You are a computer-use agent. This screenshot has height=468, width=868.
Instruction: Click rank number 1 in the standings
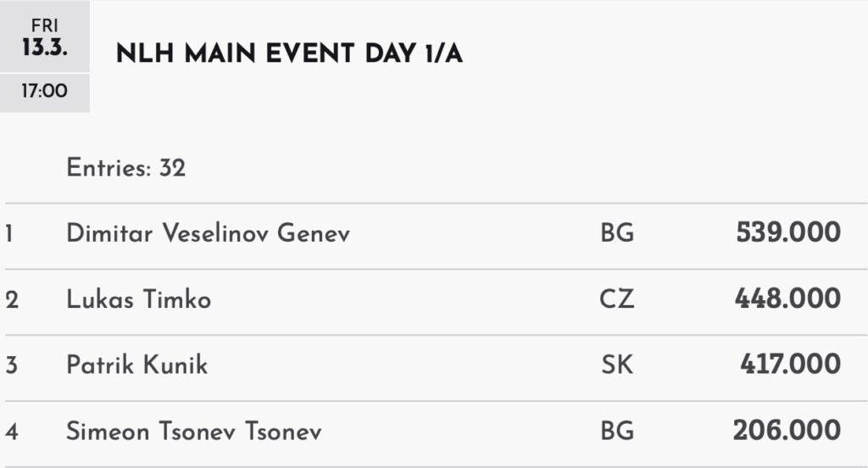pos(9,233)
